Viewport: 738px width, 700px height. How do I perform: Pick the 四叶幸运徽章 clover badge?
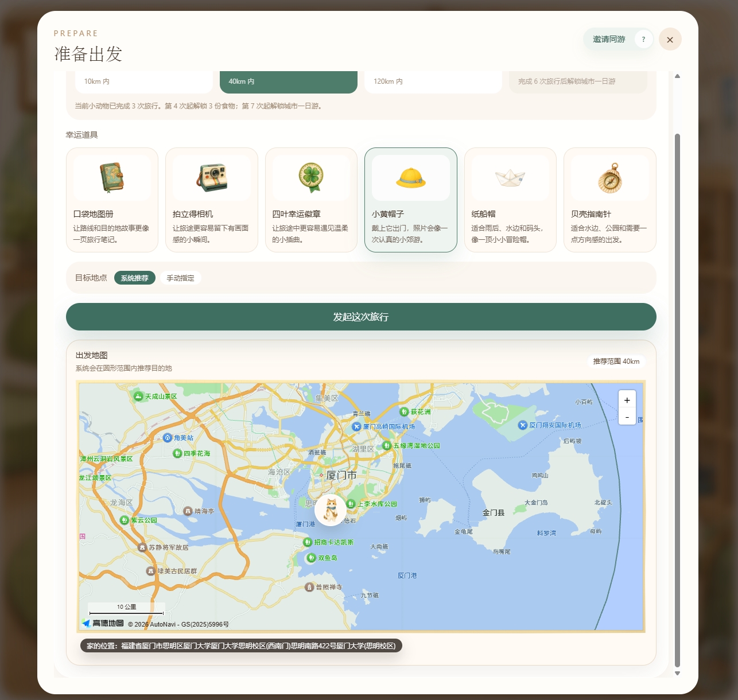(311, 200)
